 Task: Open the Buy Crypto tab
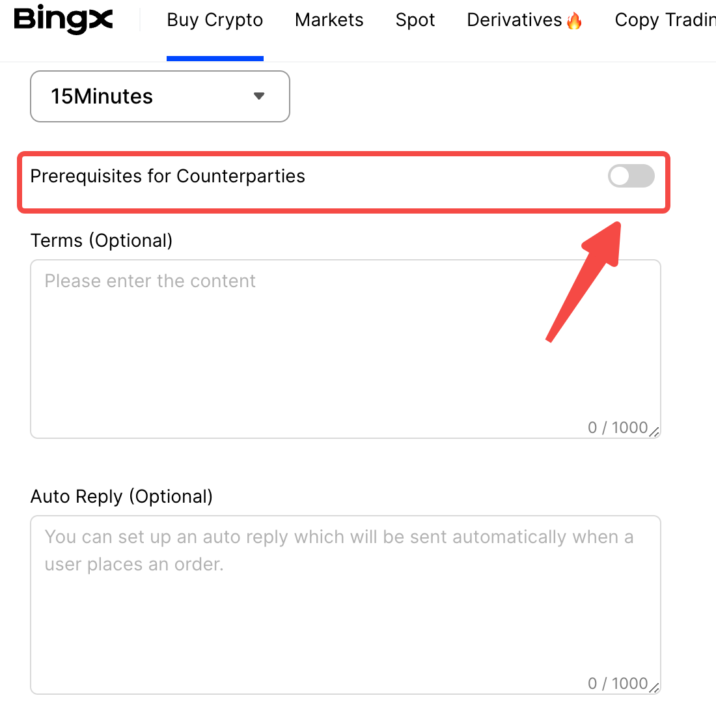tap(215, 20)
